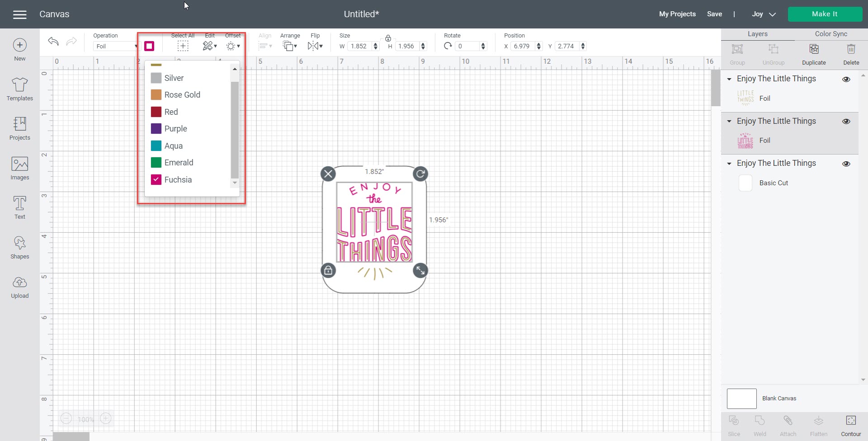Toggle visibility of the Basic Cut layer group
Viewport: 868px width, 441px height.
846,164
